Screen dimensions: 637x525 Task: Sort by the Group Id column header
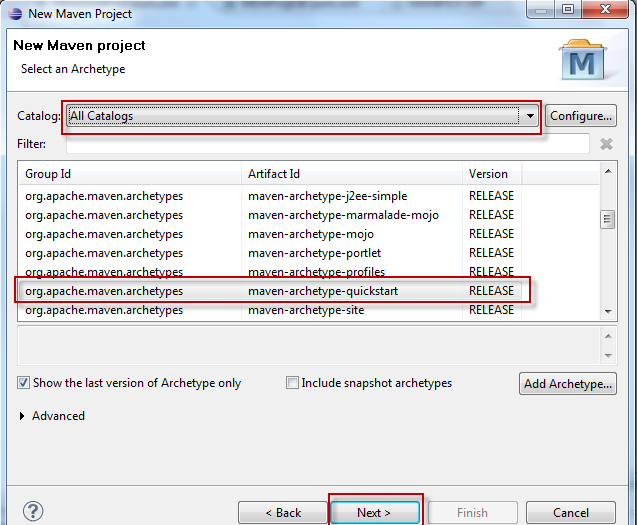click(130, 174)
